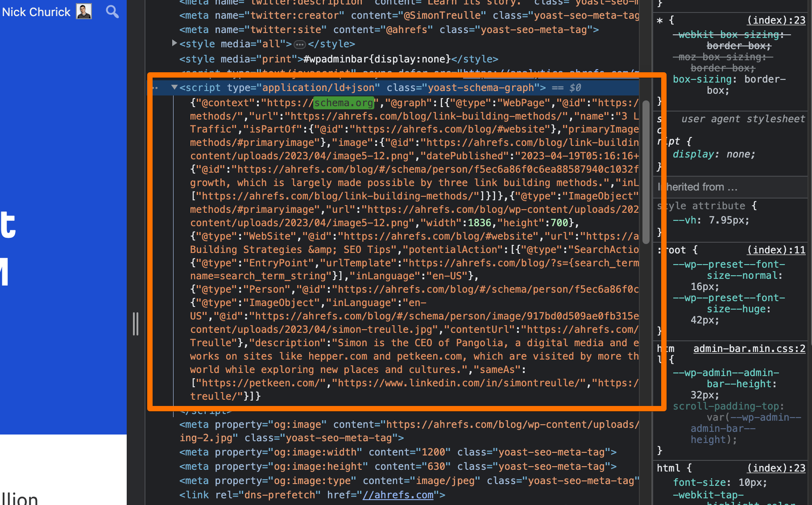The width and height of the screenshot is (812, 505).
Task: Select the style media="print" line
Action: (339, 59)
